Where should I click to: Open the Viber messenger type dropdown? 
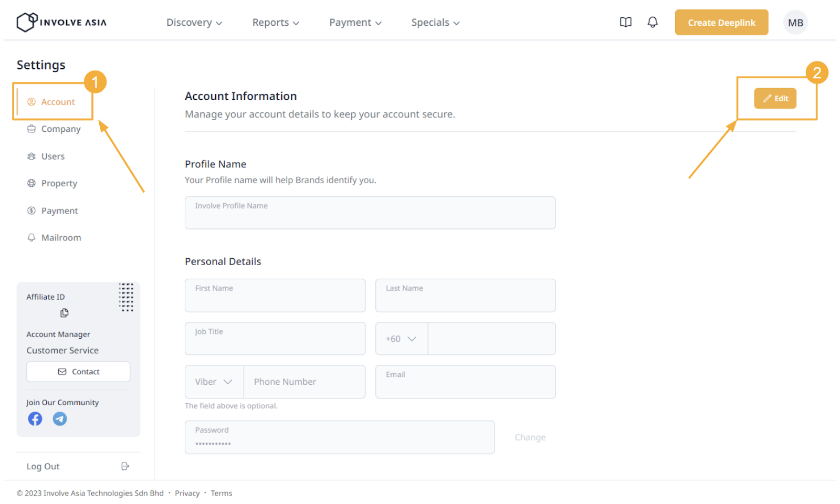(214, 382)
